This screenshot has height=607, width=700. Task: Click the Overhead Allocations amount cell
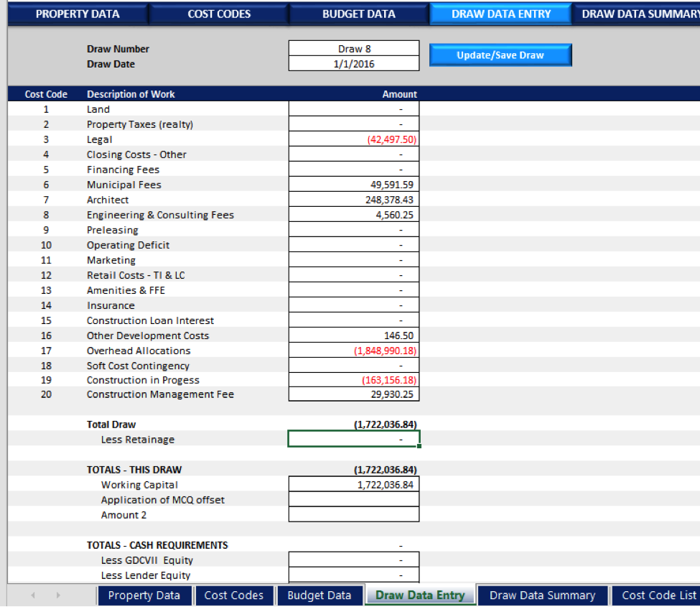point(353,350)
